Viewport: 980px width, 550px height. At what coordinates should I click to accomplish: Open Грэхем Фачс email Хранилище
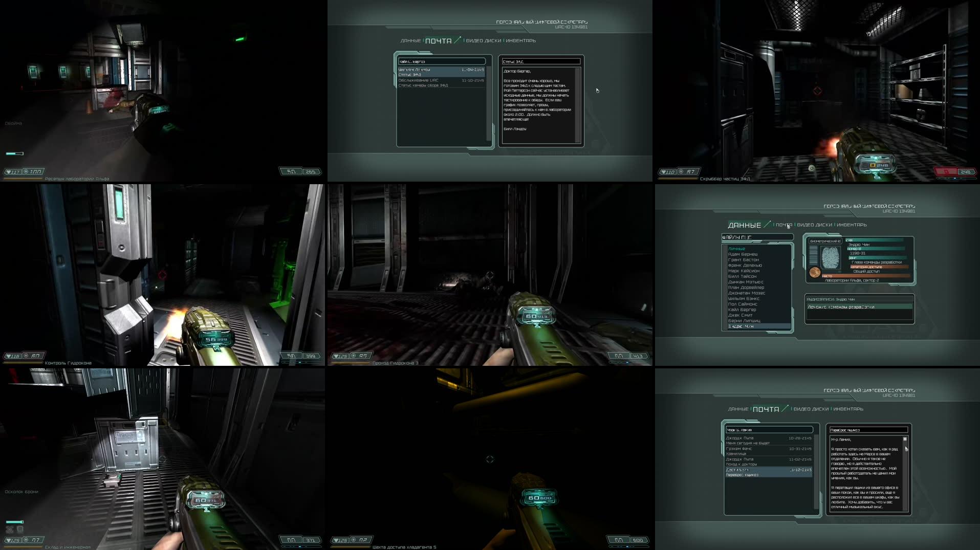point(769,451)
